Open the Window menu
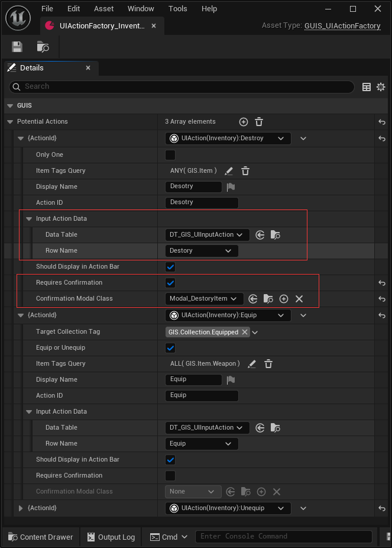The height and width of the screenshot is (548, 392). (141, 9)
